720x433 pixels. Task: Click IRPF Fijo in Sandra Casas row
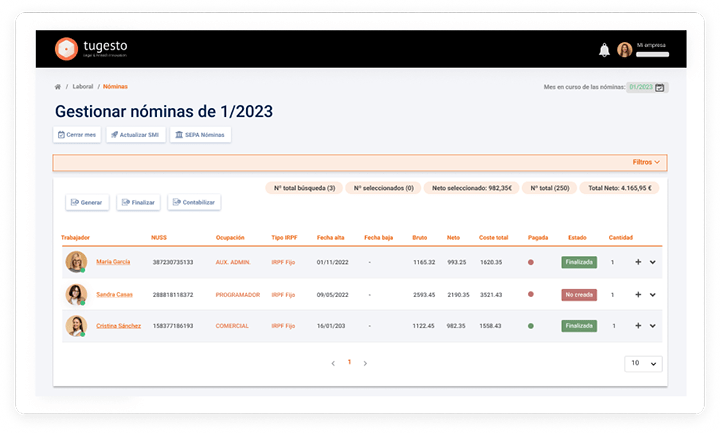coord(283,295)
